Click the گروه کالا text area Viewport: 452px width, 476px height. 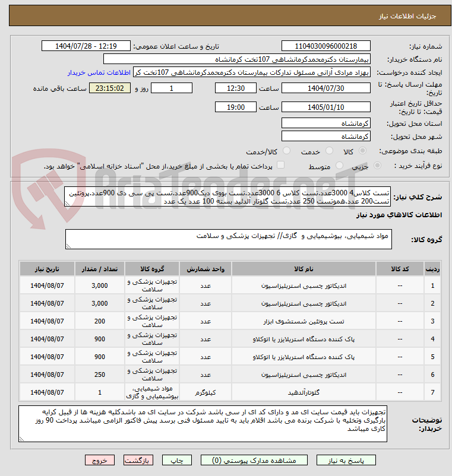coord(229,239)
